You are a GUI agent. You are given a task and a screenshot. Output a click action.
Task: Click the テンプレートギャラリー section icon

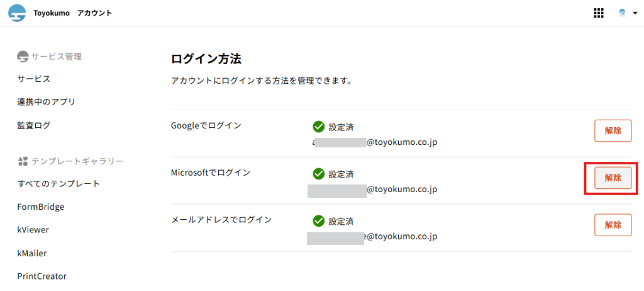[x=23, y=161]
